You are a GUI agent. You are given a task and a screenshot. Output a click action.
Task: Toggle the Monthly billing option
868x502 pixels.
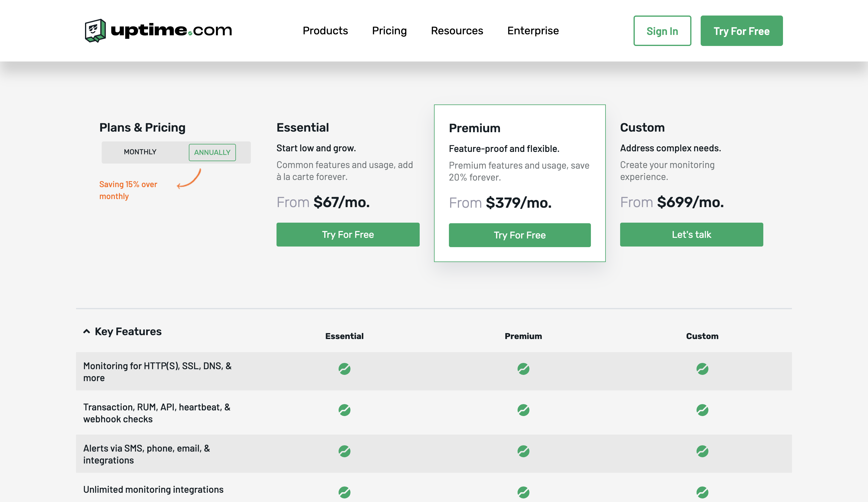click(139, 153)
